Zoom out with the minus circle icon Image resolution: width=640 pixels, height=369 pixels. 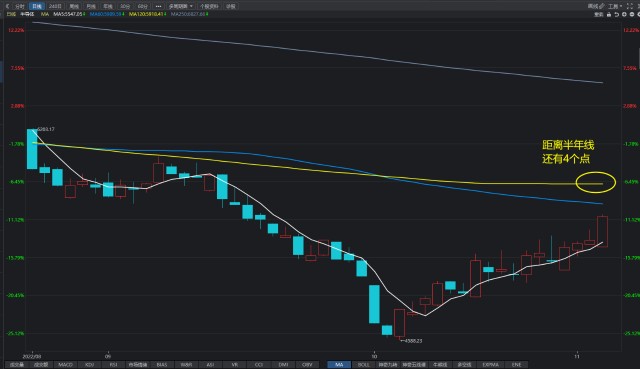(632, 14)
